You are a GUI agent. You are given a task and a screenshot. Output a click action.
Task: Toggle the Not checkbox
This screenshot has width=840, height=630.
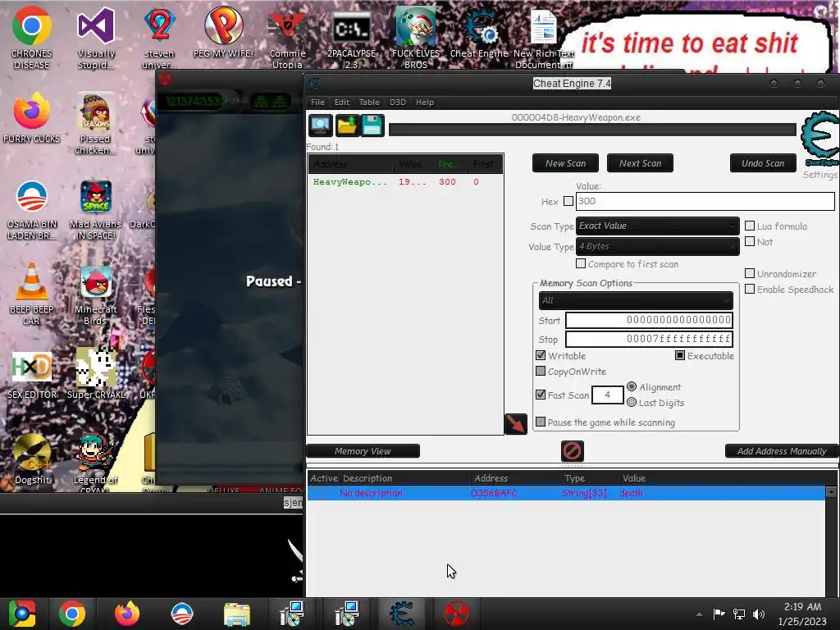tap(750, 242)
